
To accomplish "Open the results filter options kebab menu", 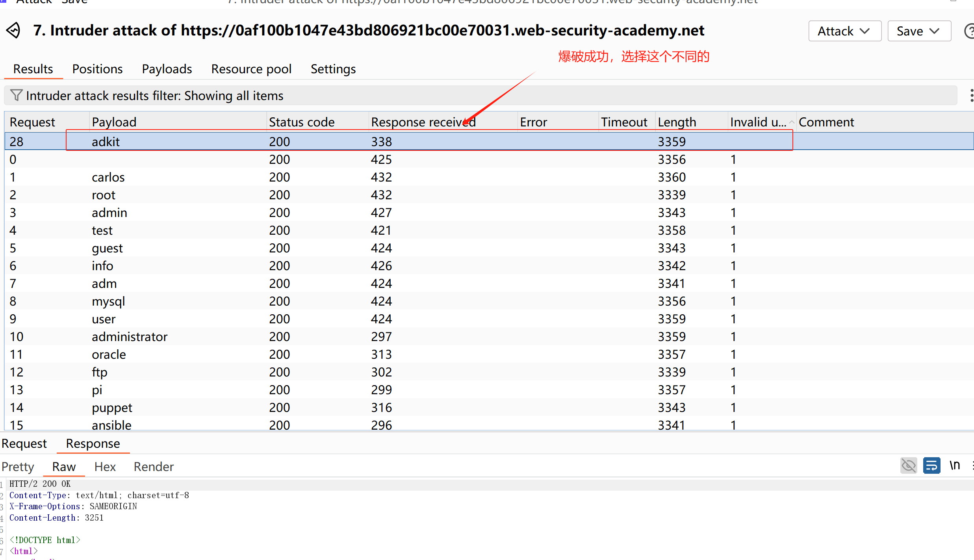I will point(971,95).
